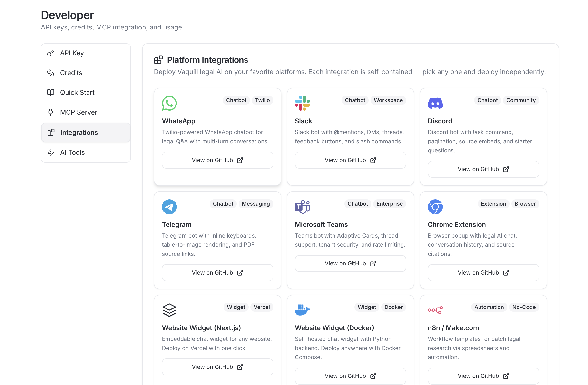This screenshot has width=588, height=385.
Task: Go to Credits in the sidebar
Action: [71, 73]
